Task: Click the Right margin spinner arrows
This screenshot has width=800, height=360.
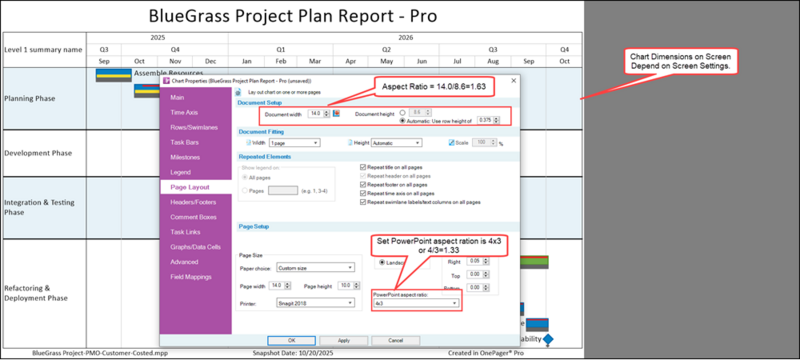Action: [487, 262]
